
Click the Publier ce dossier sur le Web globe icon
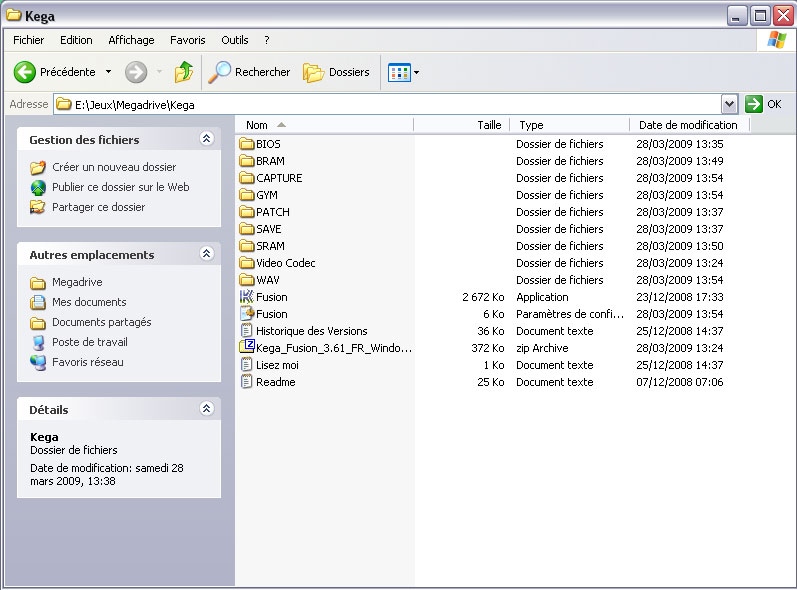pos(38,188)
